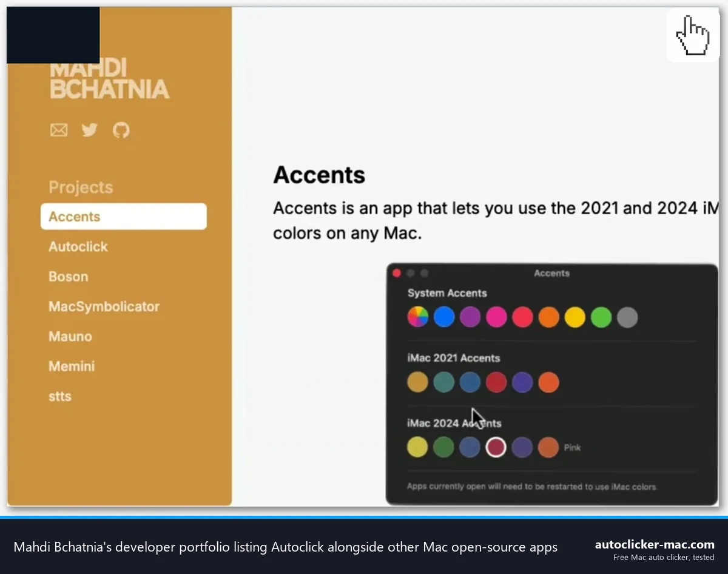Pick the yellow iMac 2024 accent
The image size is (728, 574).
(418, 447)
